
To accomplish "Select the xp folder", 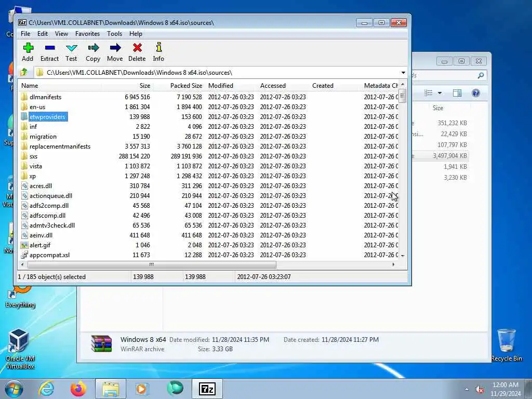I will [x=33, y=176].
